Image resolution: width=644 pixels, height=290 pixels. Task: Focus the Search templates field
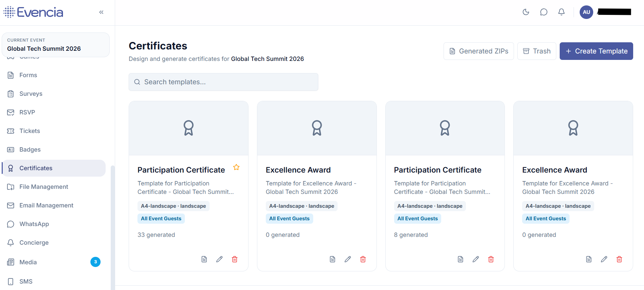point(223,82)
